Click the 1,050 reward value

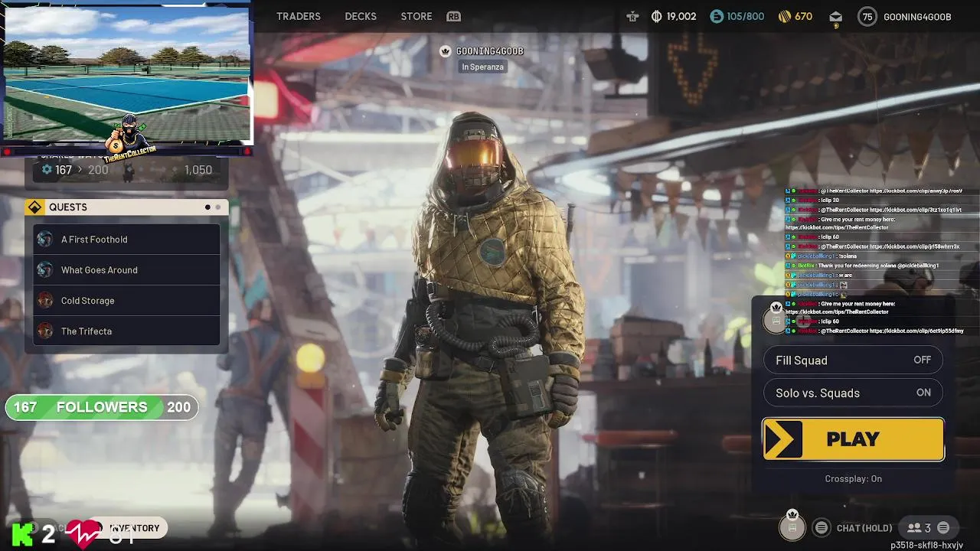click(198, 170)
